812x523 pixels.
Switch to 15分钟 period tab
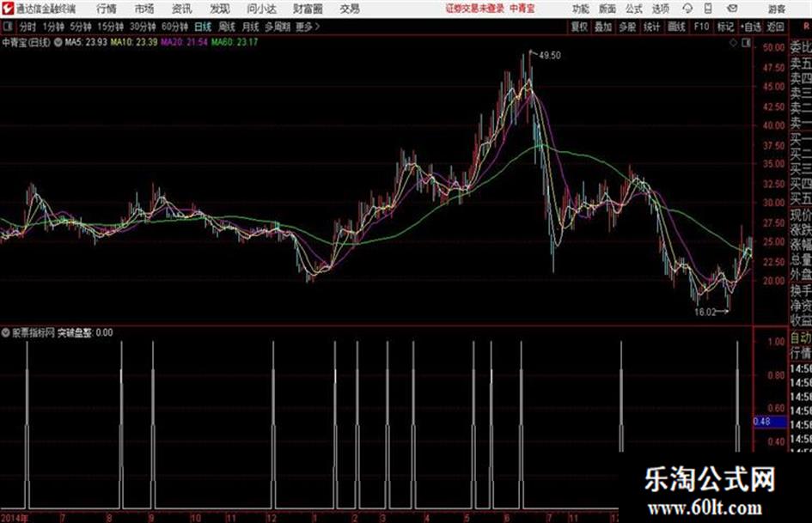tap(111, 27)
